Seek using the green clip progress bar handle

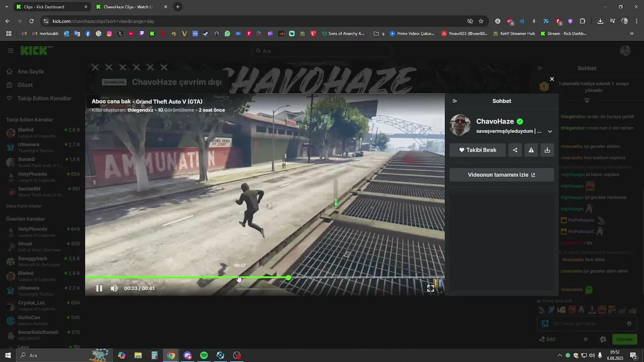click(288, 278)
